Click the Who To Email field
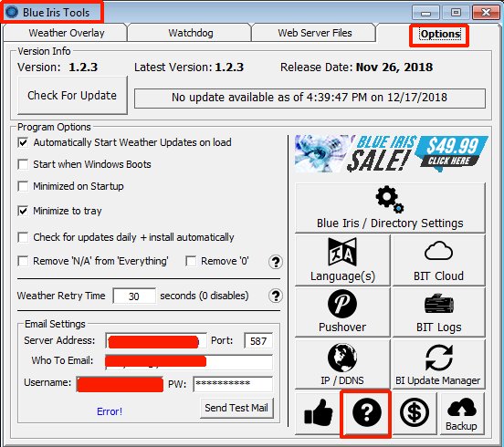 pyautogui.click(x=189, y=361)
